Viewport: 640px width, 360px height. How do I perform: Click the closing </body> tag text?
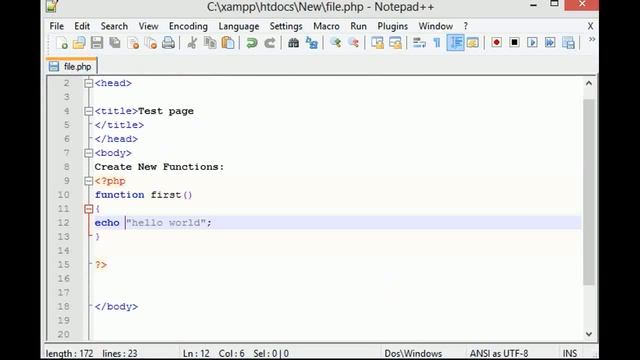pos(116,307)
